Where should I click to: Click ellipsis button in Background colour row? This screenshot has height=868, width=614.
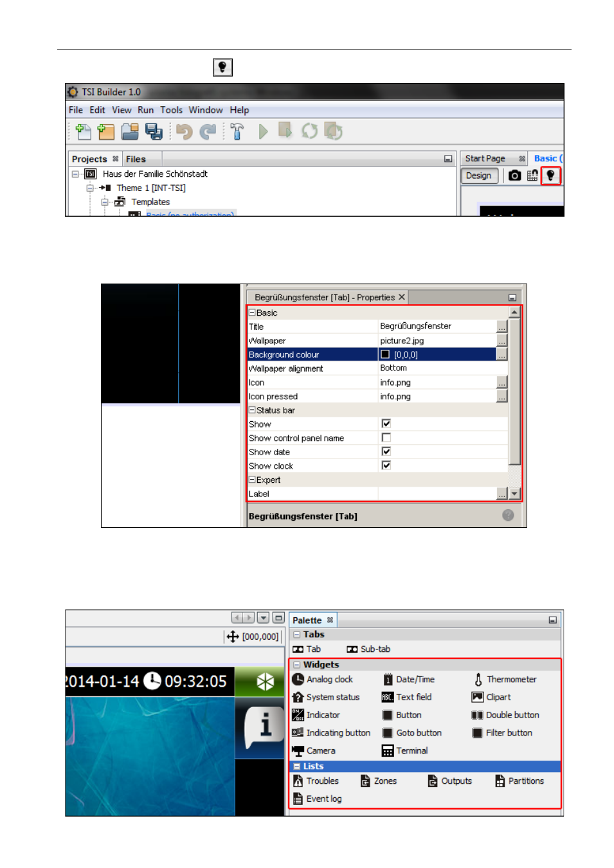tap(502, 354)
